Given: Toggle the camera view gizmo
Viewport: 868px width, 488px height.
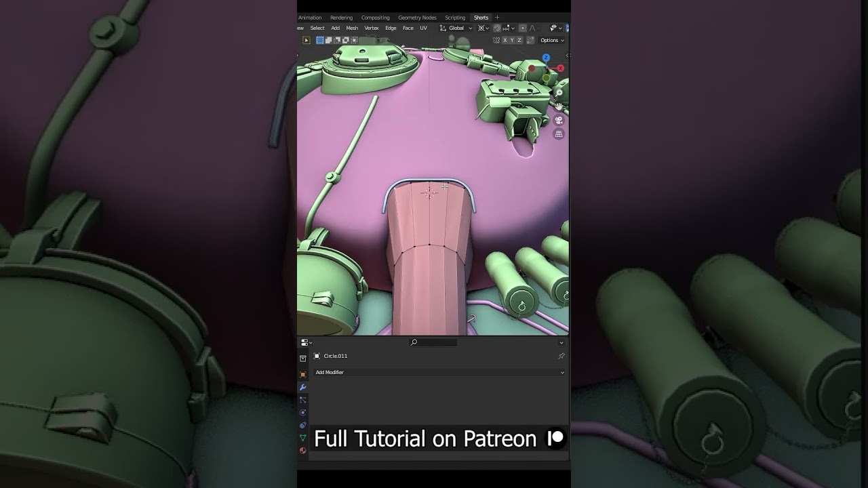Looking at the screenshot, I should coord(559,120).
